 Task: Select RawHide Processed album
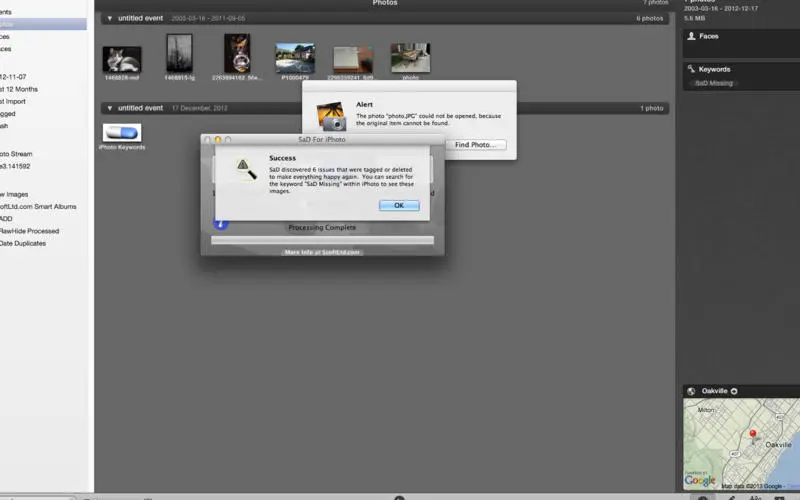pyautogui.click(x=29, y=231)
